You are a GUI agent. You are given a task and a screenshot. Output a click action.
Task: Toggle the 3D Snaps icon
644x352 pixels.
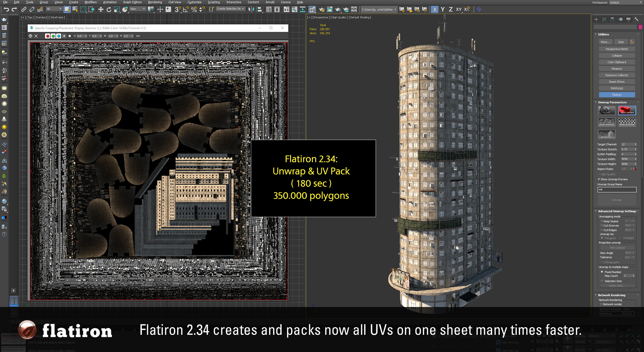[x=178, y=9]
